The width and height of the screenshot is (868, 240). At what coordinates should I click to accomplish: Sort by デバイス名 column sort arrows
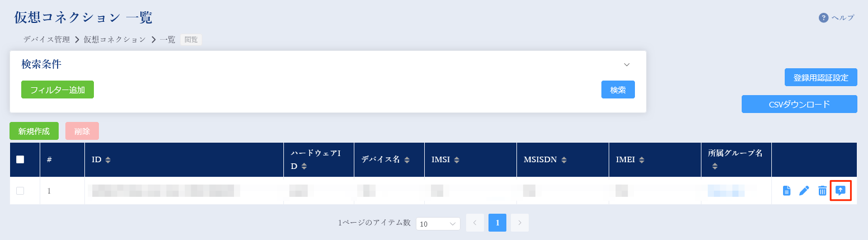click(407, 160)
